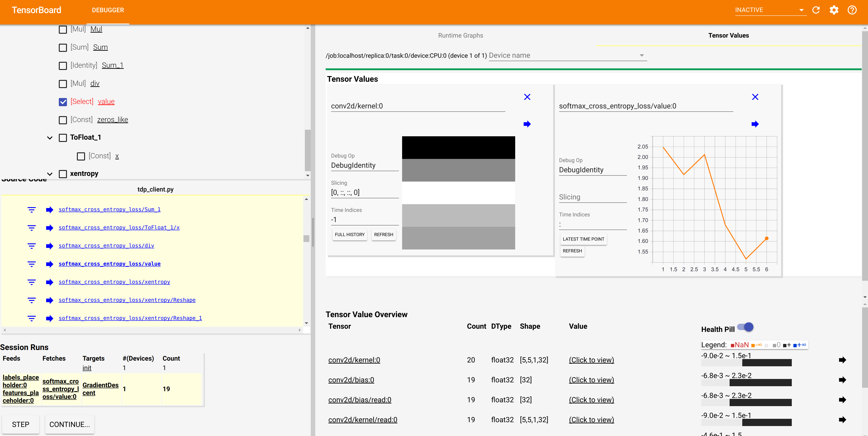Click the refresh icon in the top bar
This screenshot has height=436, width=868.
pyautogui.click(x=816, y=10)
